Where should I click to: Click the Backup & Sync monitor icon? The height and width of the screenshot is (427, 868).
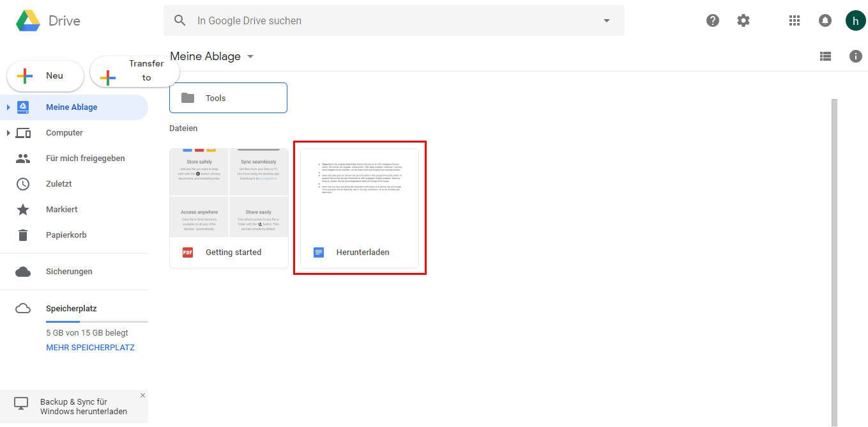point(21,404)
